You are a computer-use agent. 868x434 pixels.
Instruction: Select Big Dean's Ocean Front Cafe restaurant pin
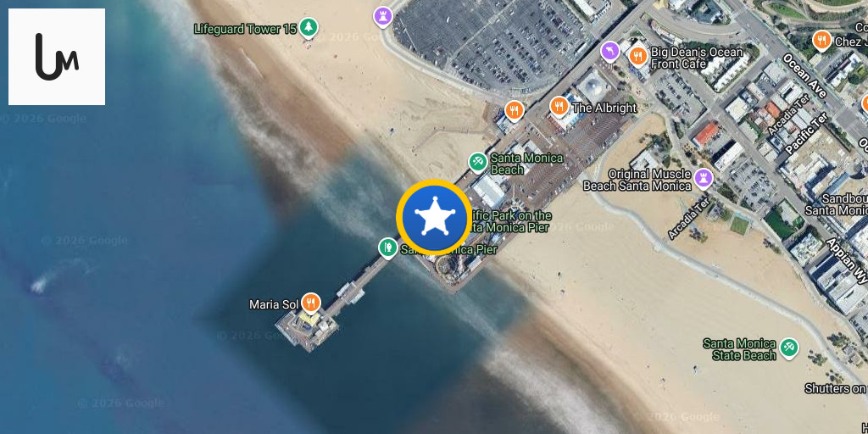point(638,57)
